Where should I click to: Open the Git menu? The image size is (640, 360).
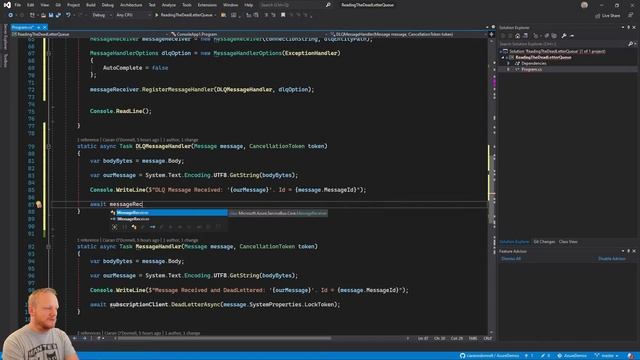click(x=58, y=5)
